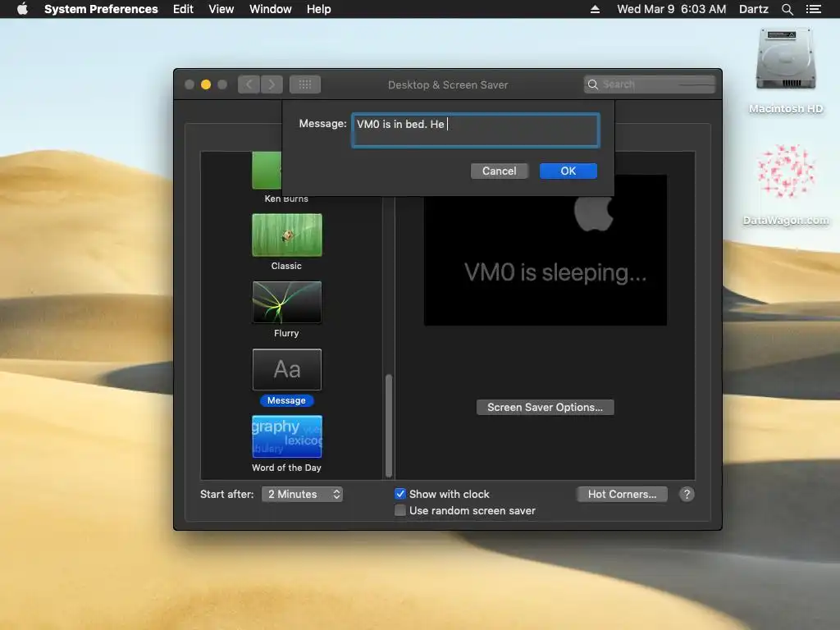
Task: Click the Classic label text
Action: pyautogui.click(x=286, y=266)
